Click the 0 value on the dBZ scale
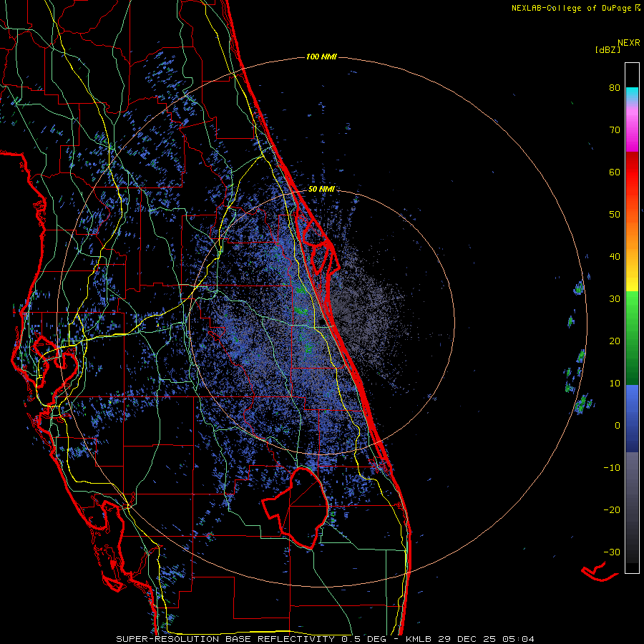Screen dimensions: 644x644 pos(618,426)
